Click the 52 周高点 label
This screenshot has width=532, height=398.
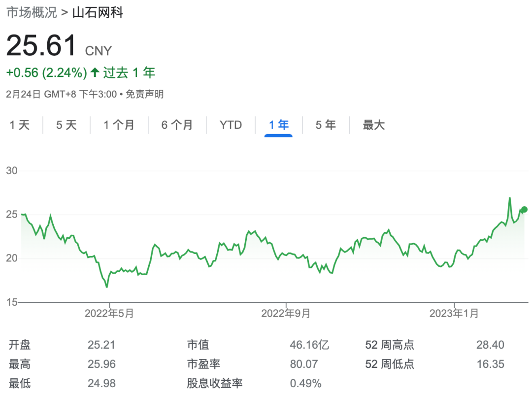coord(390,345)
